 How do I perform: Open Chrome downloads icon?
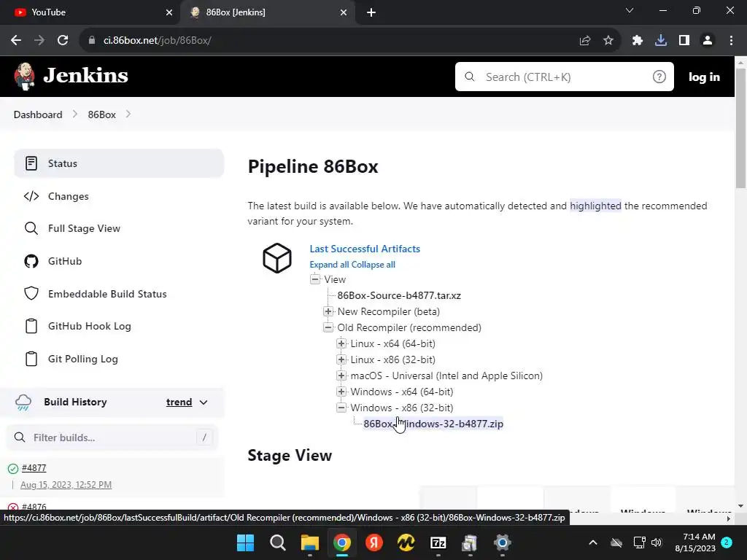[661, 41]
